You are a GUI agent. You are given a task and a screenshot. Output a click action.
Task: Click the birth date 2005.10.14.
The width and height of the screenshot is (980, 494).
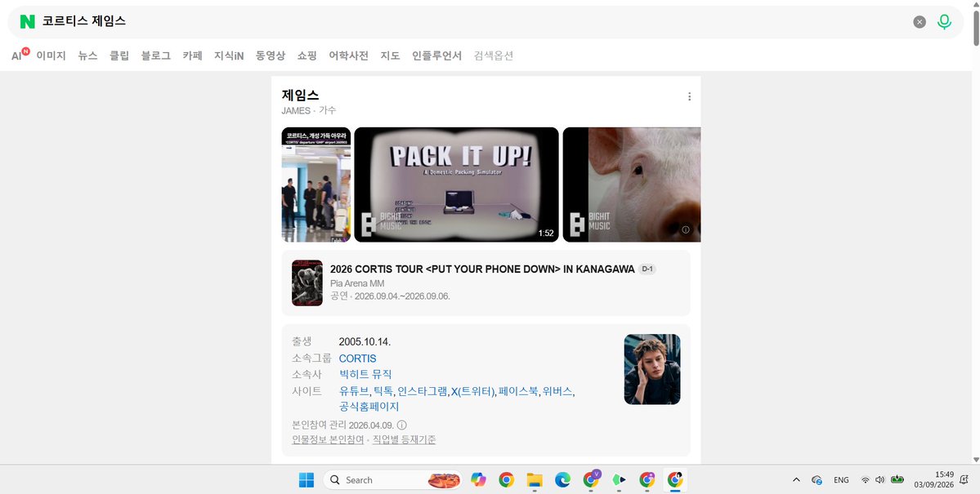pos(365,341)
